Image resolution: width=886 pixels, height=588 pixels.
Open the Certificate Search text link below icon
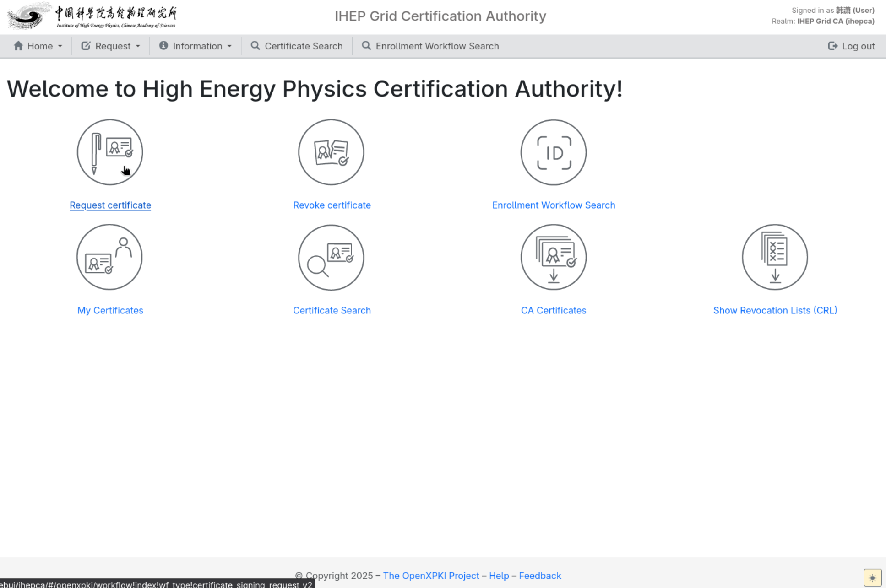coord(332,310)
